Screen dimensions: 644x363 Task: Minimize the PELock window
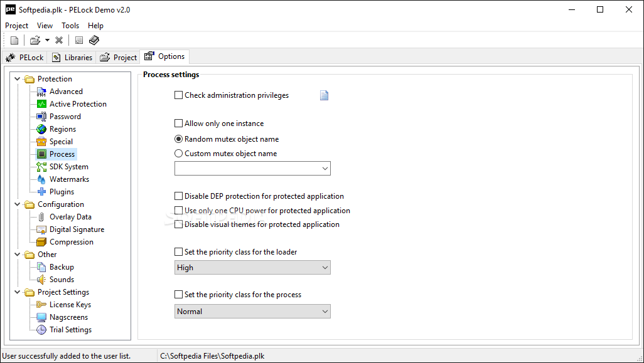(x=572, y=9)
